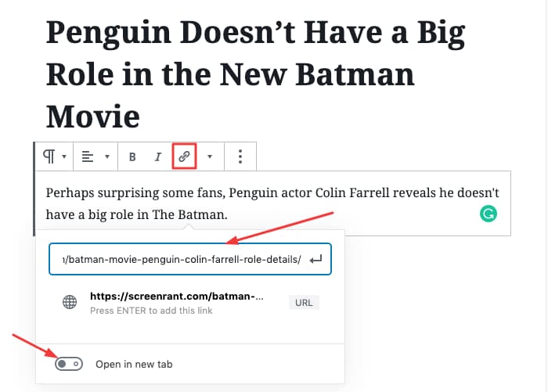548x392 pixels.
Task: Open the text alignment icon
Action: click(x=88, y=156)
